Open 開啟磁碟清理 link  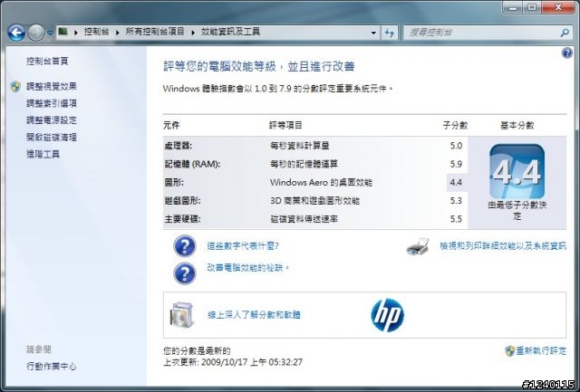click(52, 138)
